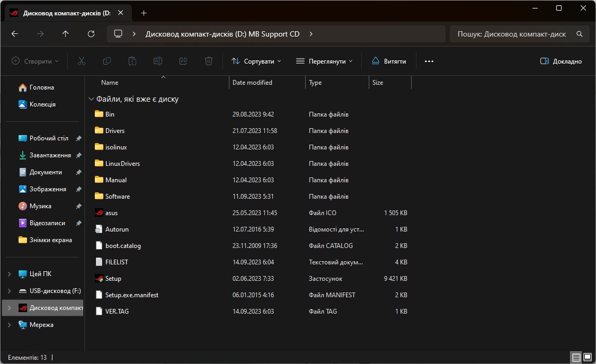Add a new tab
The image size is (596, 364).
click(x=144, y=13)
